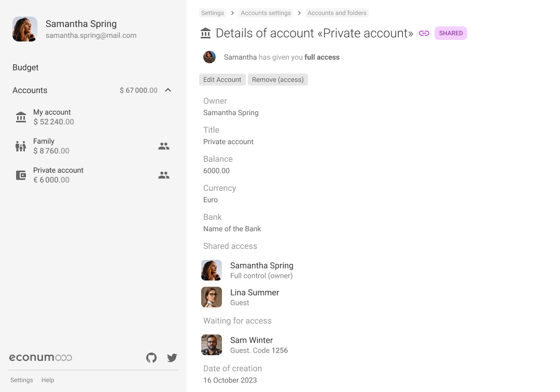Click the Remove (access) button
This screenshot has height=392, width=560.
(278, 80)
